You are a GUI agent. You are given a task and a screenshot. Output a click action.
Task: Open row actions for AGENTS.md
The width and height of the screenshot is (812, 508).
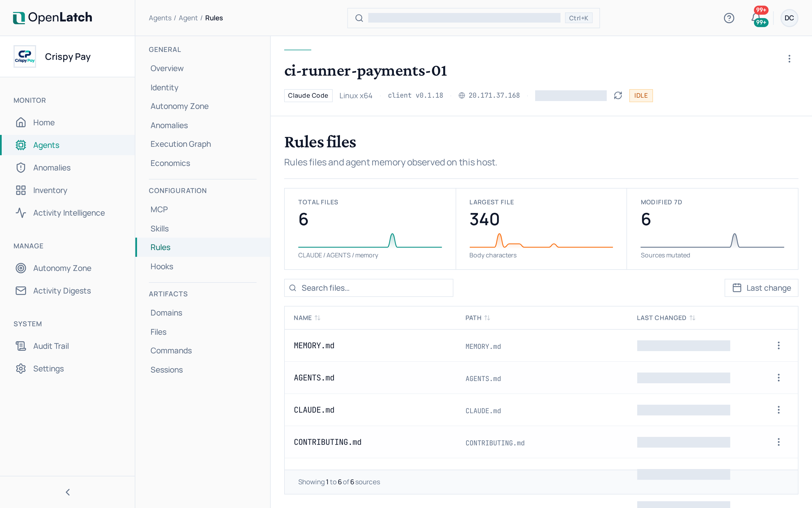click(x=778, y=378)
